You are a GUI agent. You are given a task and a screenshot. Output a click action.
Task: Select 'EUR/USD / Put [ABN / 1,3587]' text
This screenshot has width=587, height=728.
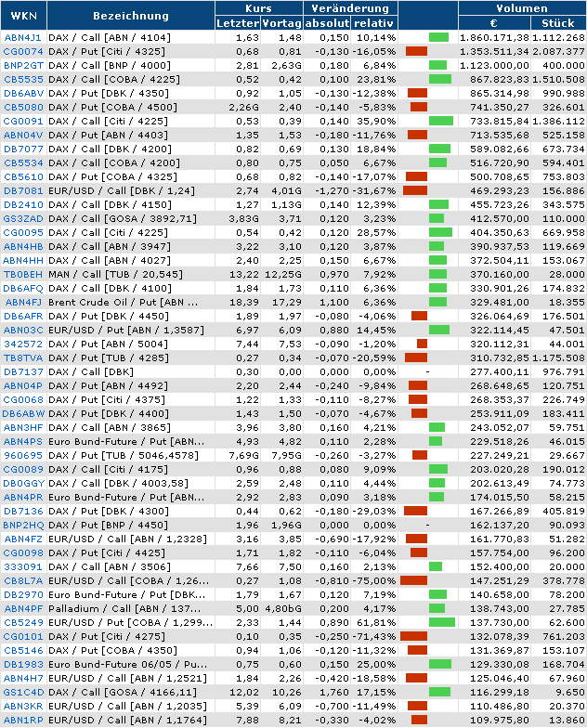coord(126,331)
